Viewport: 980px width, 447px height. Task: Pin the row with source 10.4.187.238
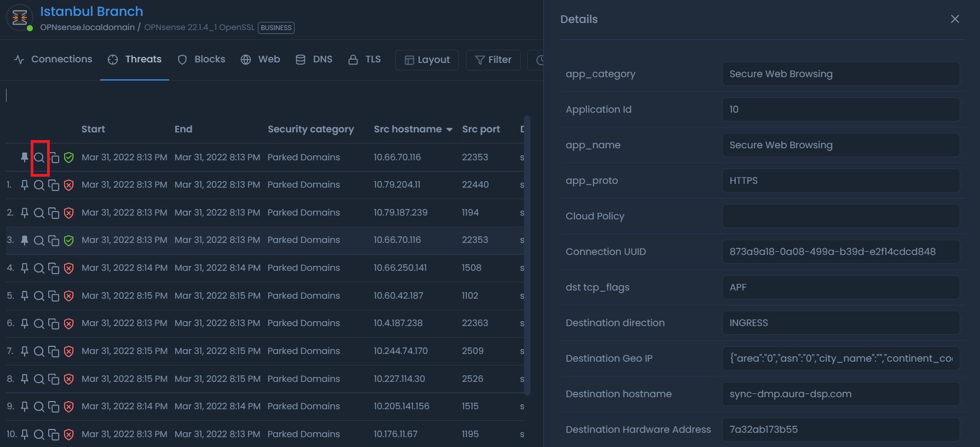pos(25,323)
